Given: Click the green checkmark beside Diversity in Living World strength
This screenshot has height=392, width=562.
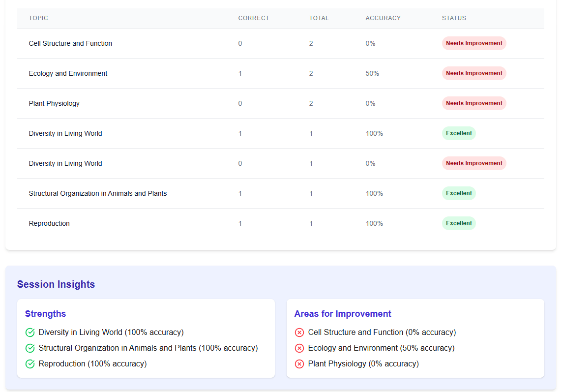Looking at the screenshot, I should click(30, 332).
